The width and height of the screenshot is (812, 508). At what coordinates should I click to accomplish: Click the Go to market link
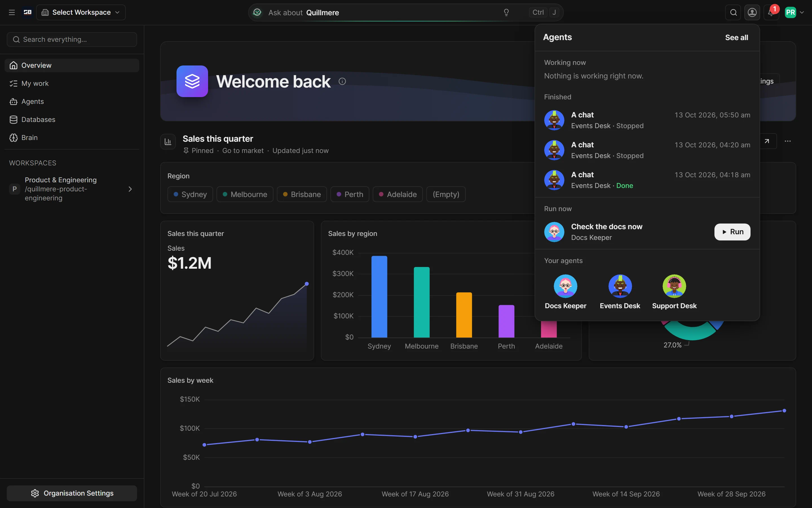(242, 151)
